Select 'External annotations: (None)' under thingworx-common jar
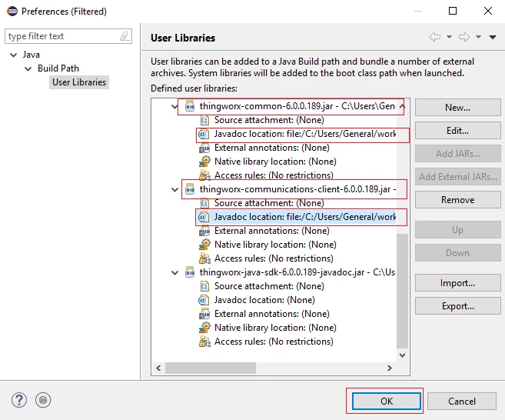Image resolution: width=505 pixels, height=420 pixels. coord(272,148)
